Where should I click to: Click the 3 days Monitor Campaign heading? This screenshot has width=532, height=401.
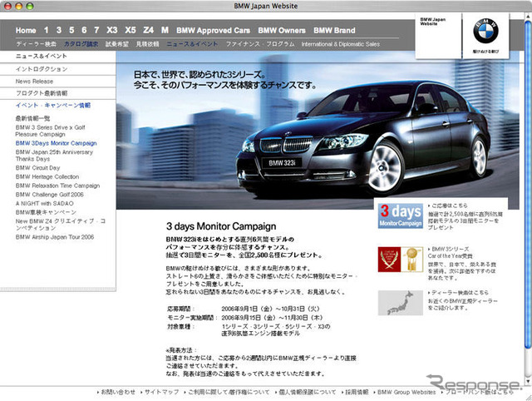[221, 226]
